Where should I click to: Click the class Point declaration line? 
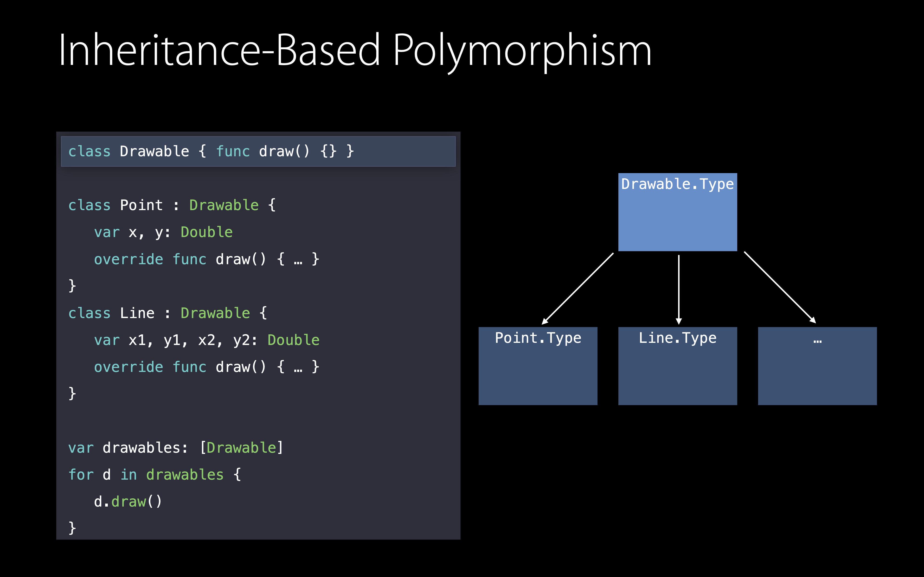(172, 205)
